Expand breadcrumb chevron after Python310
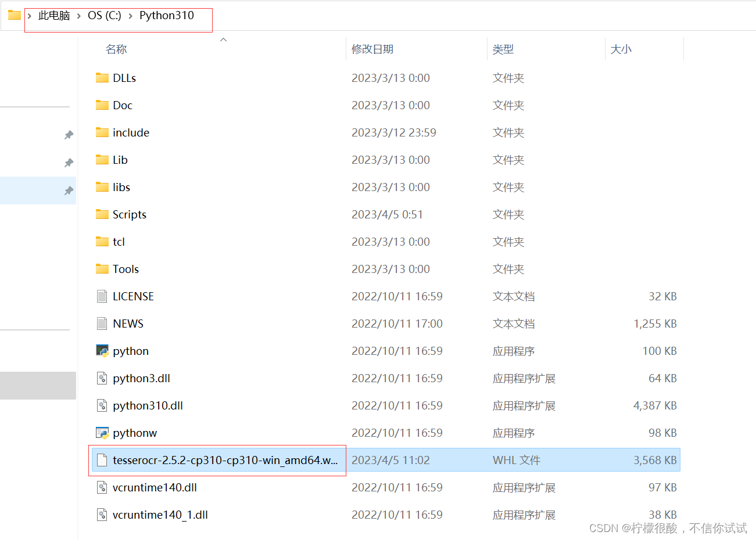 203,15
